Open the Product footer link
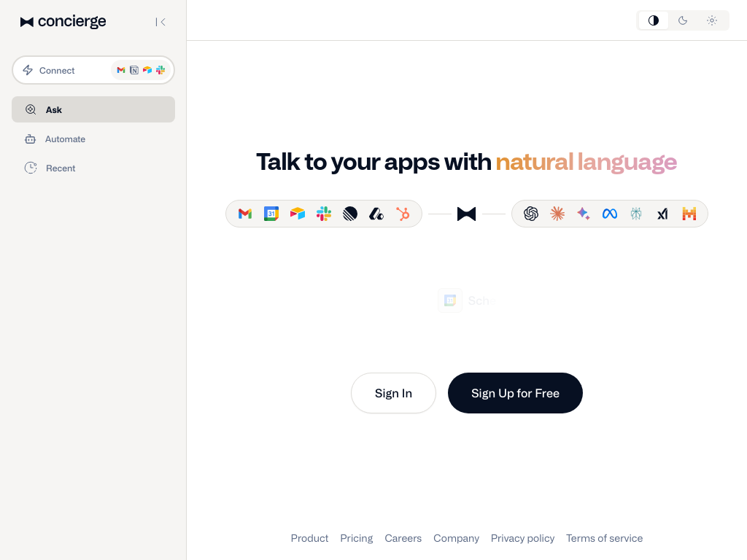 point(309,538)
